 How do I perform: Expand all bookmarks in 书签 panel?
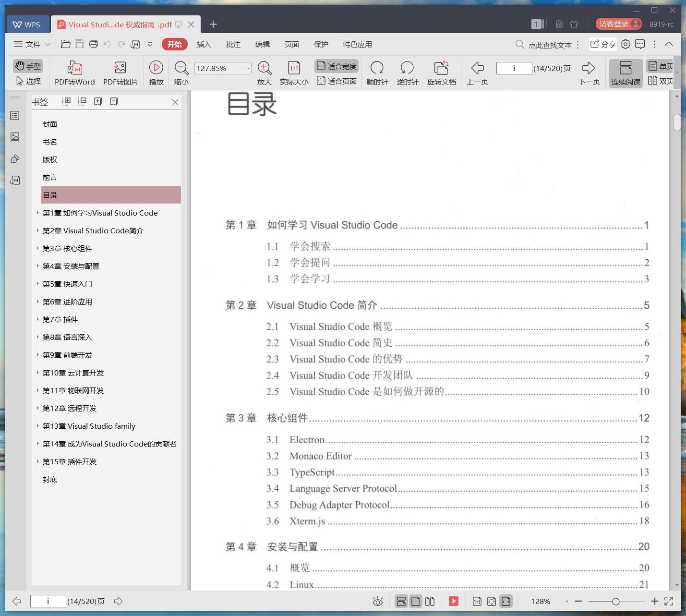(66, 101)
